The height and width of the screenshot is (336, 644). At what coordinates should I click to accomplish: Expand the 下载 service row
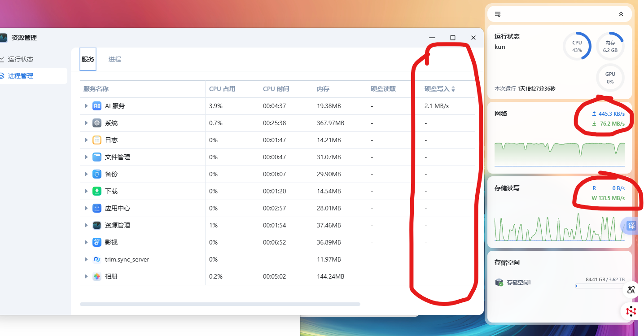[x=86, y=191]
